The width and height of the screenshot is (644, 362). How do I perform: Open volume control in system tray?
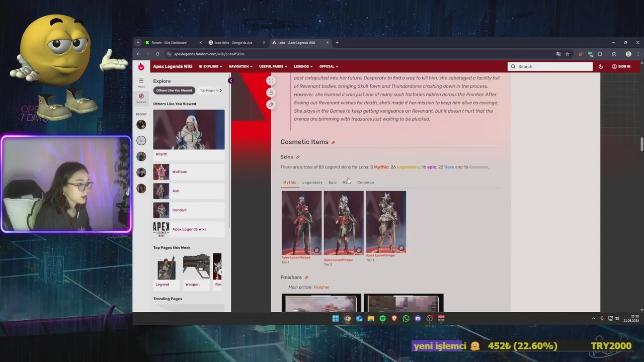point(617,318)
